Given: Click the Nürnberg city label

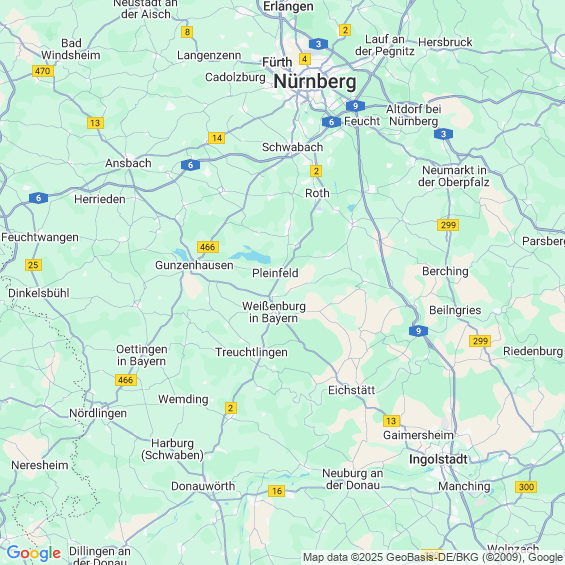Looking at the screenshot, I should [315, 81].
